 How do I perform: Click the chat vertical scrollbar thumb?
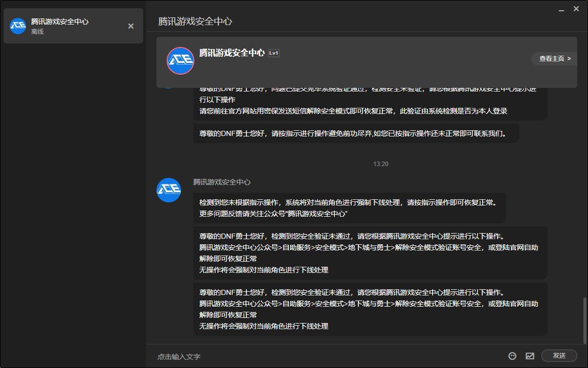point(584,320)
